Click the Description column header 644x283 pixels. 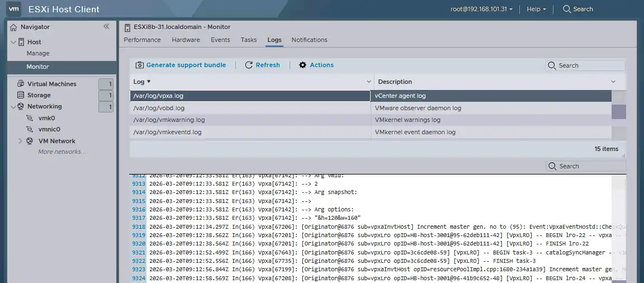[395, 82]
